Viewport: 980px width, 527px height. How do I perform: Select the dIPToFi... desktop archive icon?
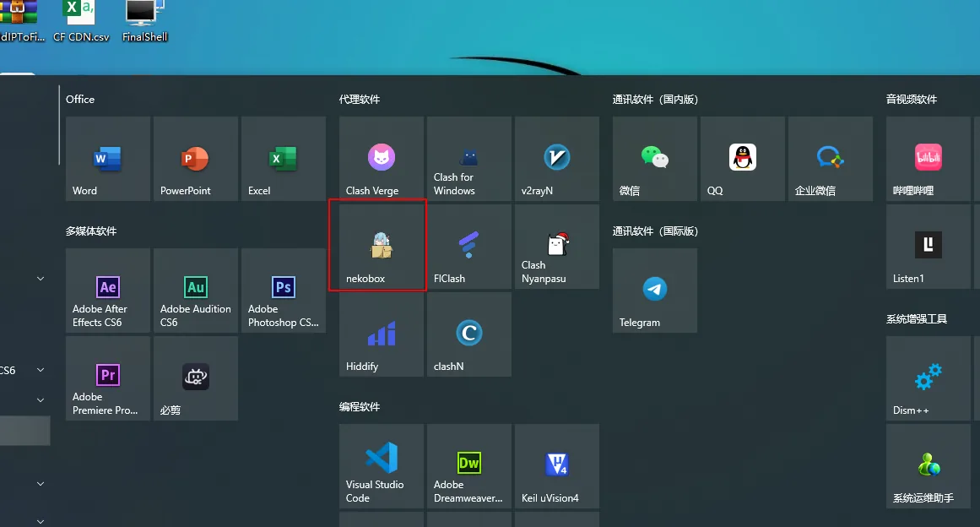(22, 21)
